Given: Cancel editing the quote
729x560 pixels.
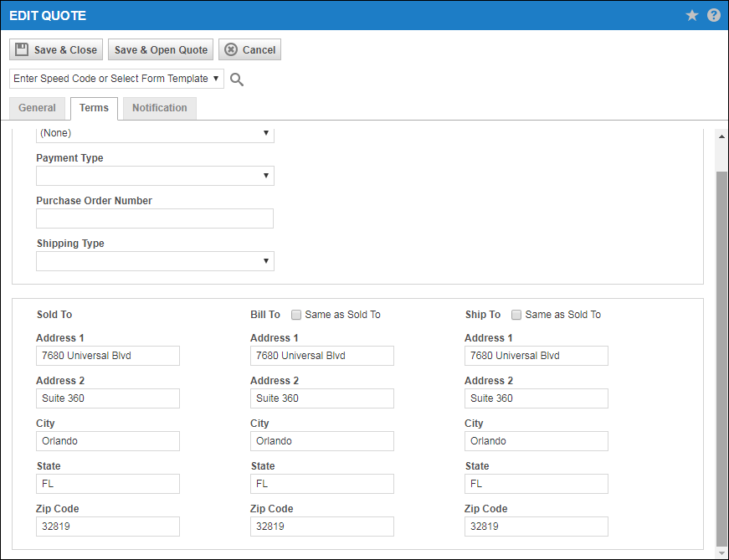Looking at the screenshot, I should coord(249,50).
